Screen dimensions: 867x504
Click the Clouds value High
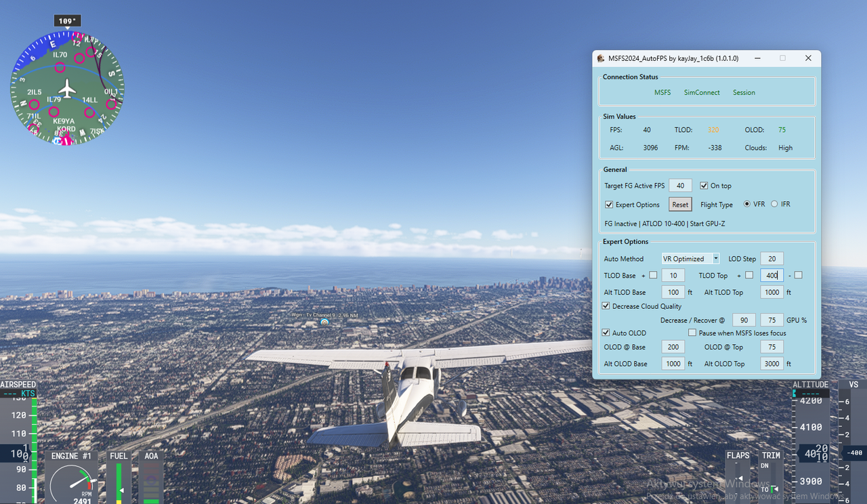tap(785, 148)
